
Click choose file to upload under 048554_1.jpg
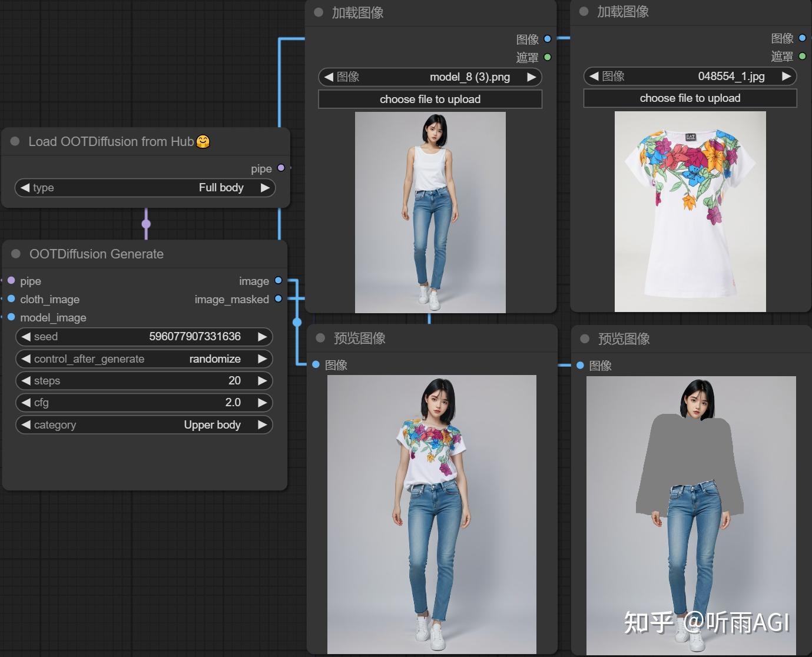tap(690, 98)
